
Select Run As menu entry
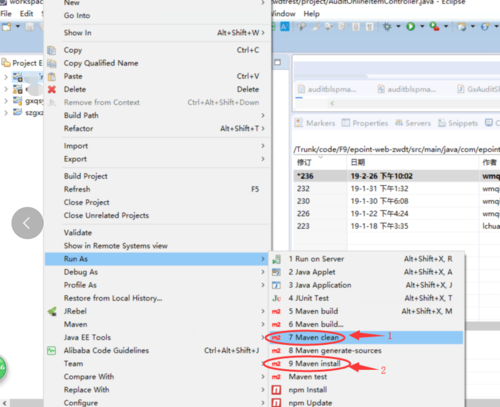[157, 259]
